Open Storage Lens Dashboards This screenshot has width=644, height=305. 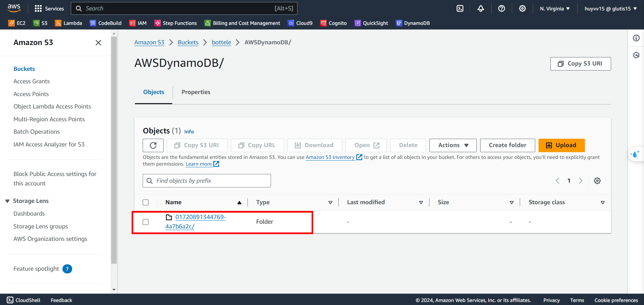coord(29,214)
